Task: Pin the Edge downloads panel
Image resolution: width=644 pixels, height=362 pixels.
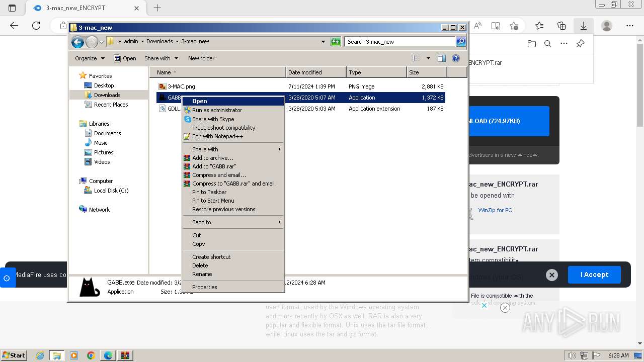Action: 580,44
